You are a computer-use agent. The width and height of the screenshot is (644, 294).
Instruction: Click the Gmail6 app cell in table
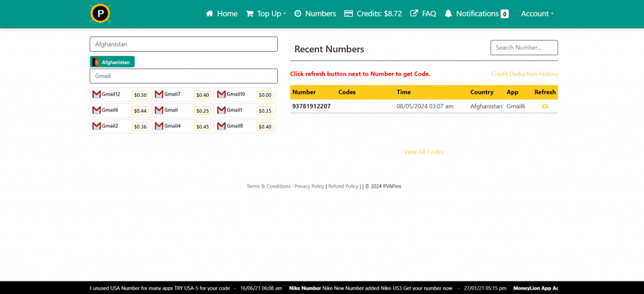[516, 106]
